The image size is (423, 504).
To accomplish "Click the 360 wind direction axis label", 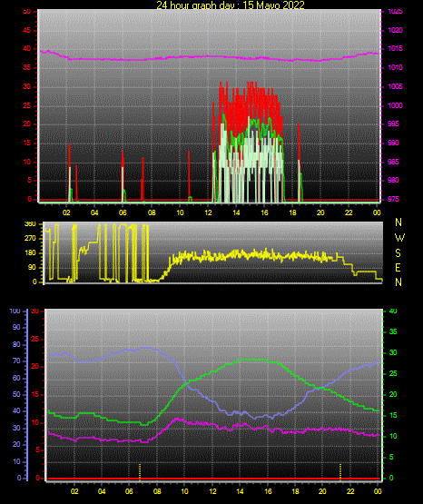I will coord(31,224).
